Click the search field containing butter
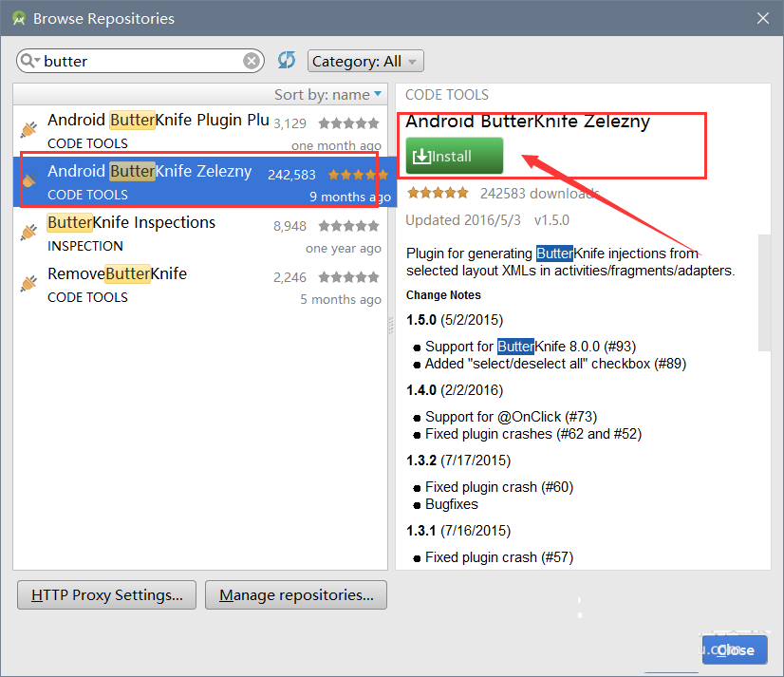Screen dimensions: 784x677 (140, 61)
